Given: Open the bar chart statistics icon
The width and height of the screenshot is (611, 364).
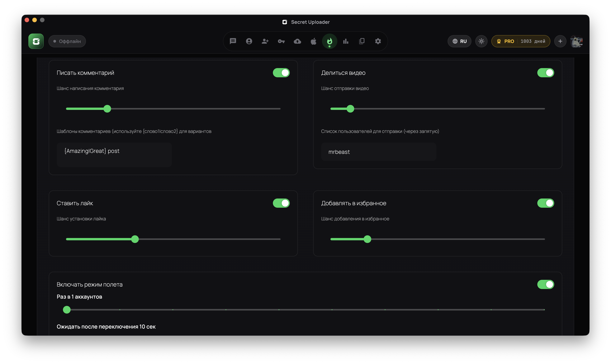Looking at the screenshot, I should (346, 41).
